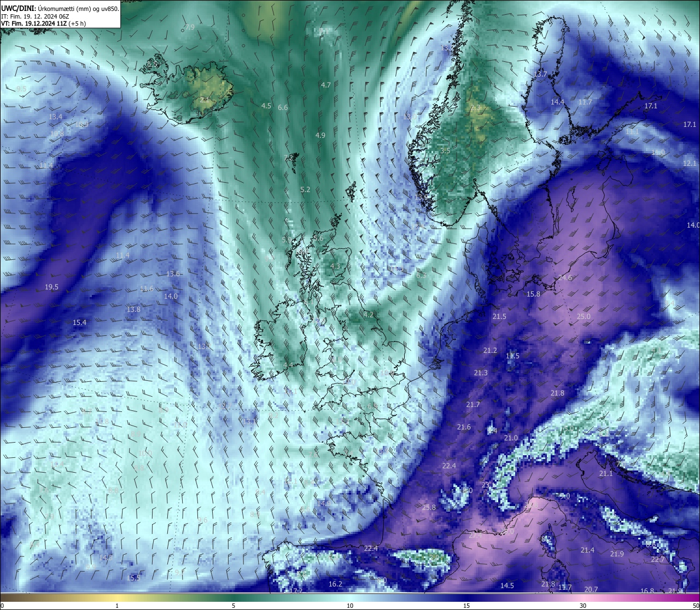
Task: Select the '15.4' value over the Atlantic
Action: click(x=79, y=323)
